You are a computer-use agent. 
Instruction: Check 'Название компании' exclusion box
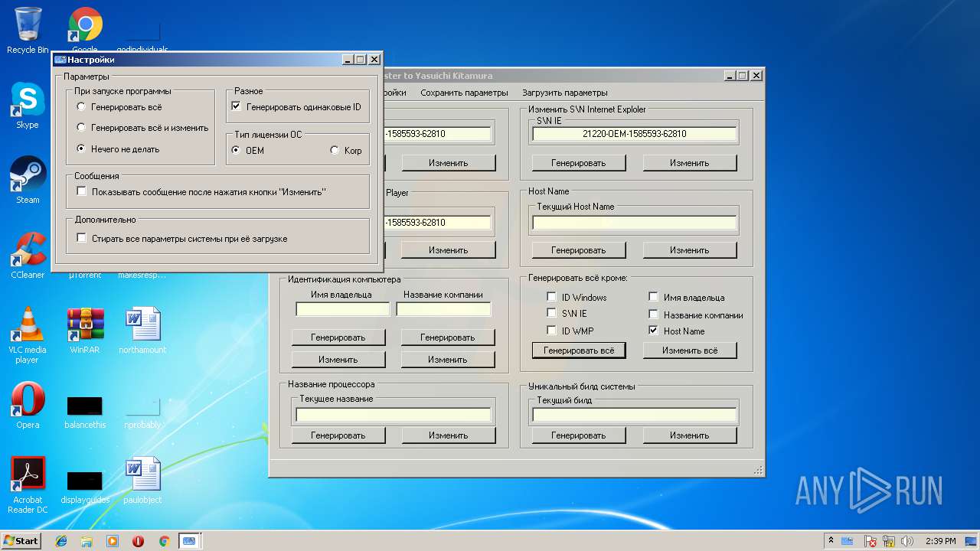(653, 315)
